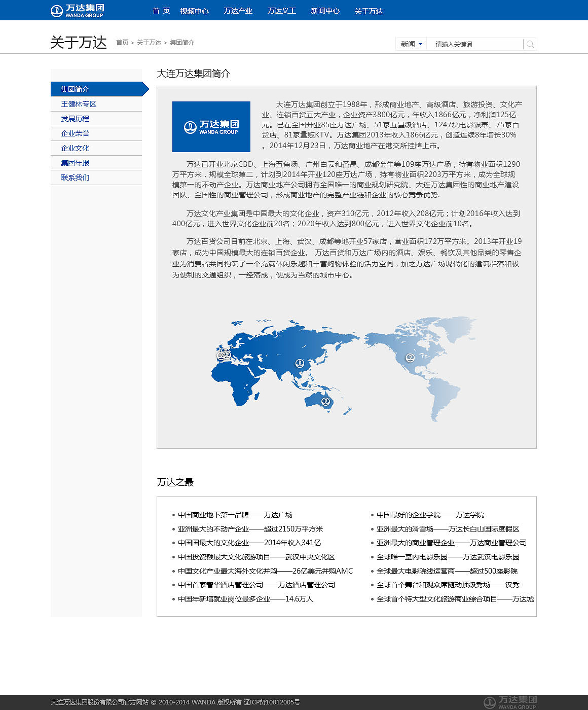Open the 新闻中心 navigation item
The width and height of the screenshot is (588, 710).
point(325,11)
